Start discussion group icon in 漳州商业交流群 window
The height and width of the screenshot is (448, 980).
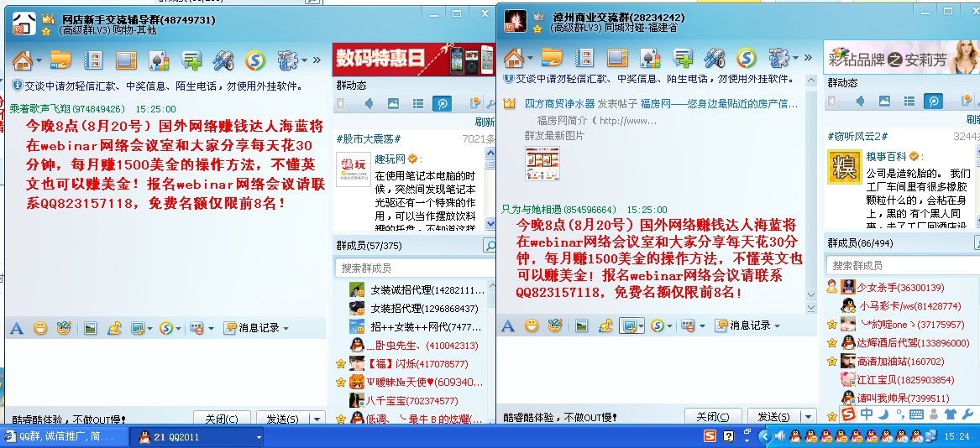coord(683,58)
